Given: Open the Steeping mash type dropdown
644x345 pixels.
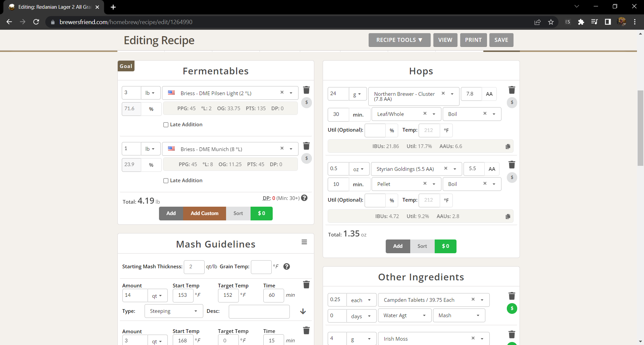Looking at the screenshot, I should tap(174, 311).
